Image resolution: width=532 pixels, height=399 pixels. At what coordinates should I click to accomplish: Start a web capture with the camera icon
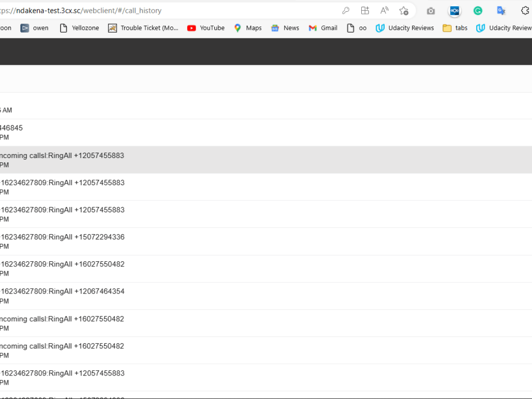(430, 10)
